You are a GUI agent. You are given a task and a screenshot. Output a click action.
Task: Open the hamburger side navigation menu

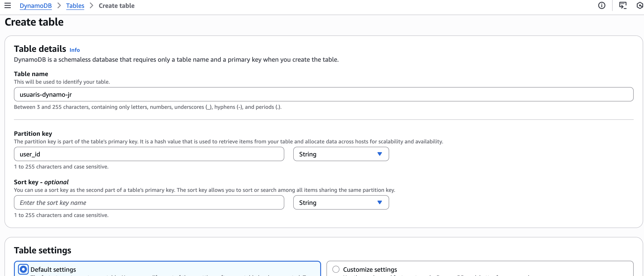[x=7, y=5]
